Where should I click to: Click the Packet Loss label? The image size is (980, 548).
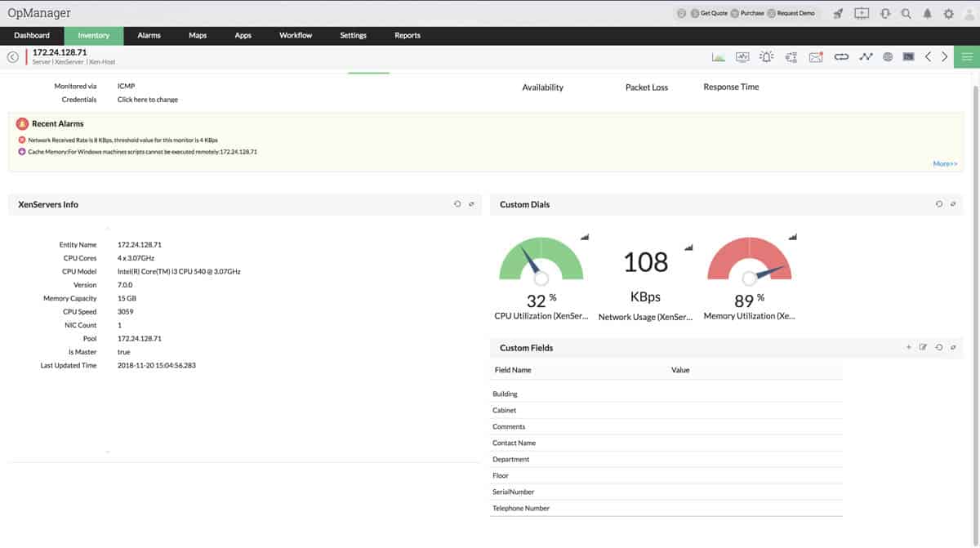tap(647, 87)
